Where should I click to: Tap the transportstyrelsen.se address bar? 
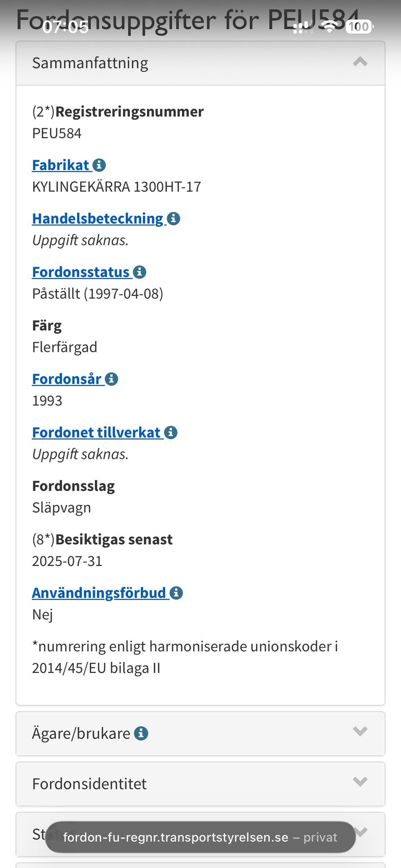200,837
